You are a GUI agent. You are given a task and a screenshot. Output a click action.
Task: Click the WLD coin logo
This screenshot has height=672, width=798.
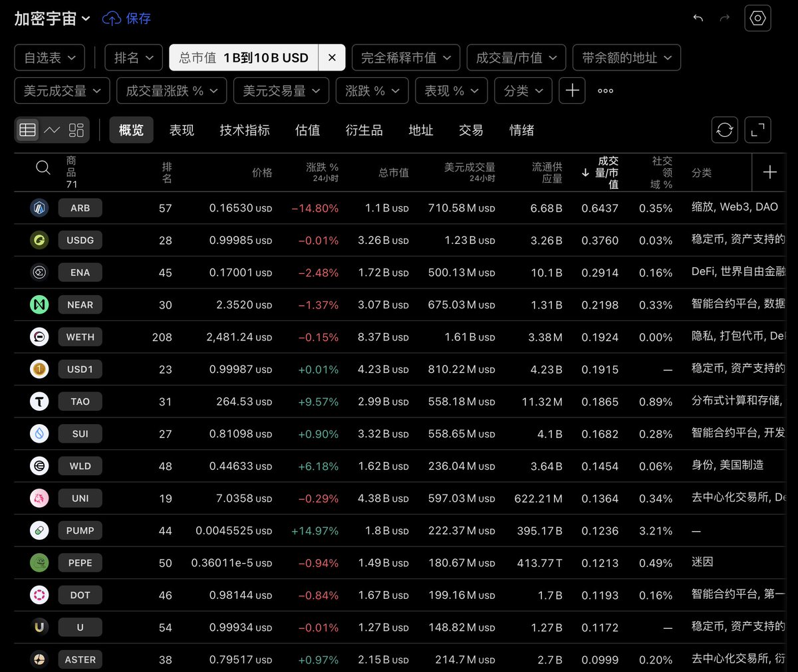click(40, 466)
